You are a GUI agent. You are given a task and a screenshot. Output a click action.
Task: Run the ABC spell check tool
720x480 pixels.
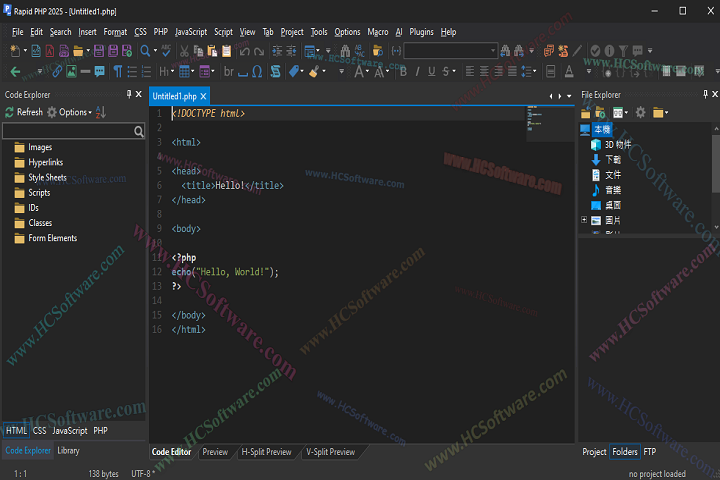166,51
